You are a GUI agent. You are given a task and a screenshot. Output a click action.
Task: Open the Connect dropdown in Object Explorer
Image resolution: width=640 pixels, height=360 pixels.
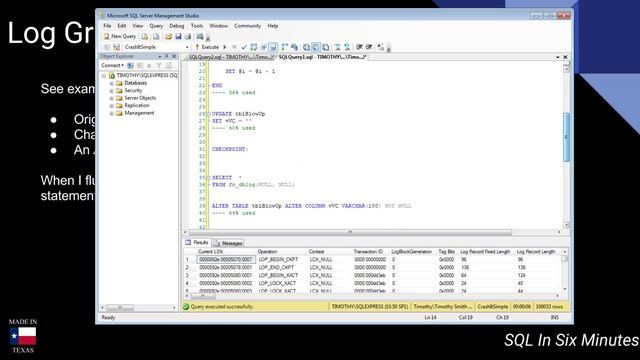click(x=112, y=65)
